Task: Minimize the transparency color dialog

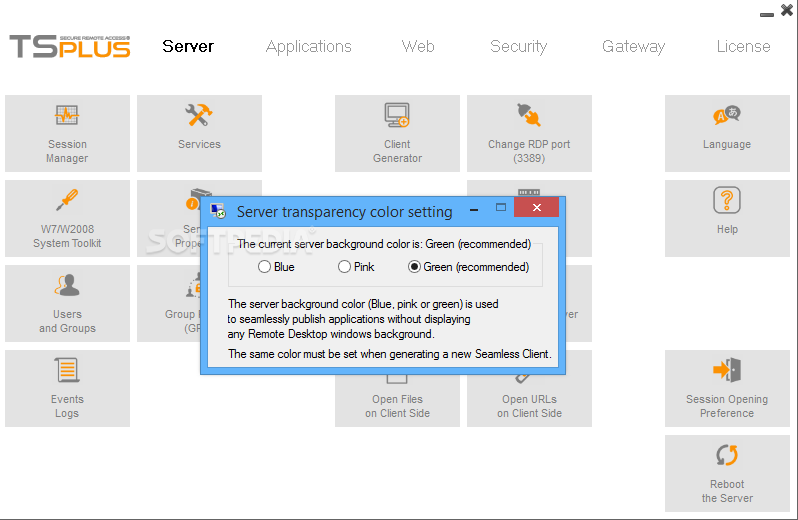Action: click(x=474, y=210)
